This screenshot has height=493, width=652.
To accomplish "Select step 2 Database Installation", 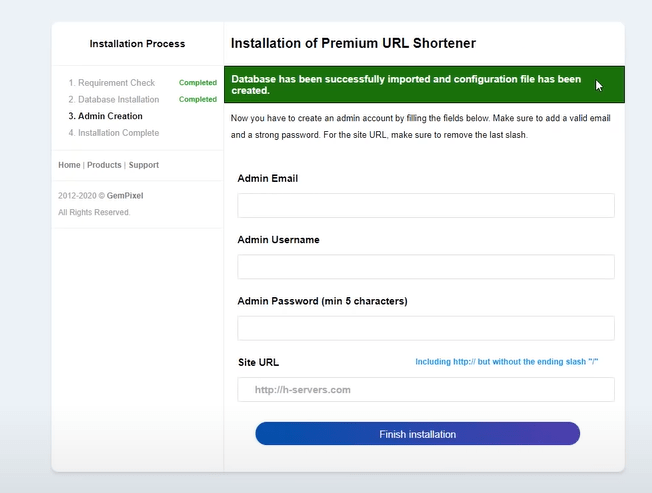I will (x=113, y=99).
